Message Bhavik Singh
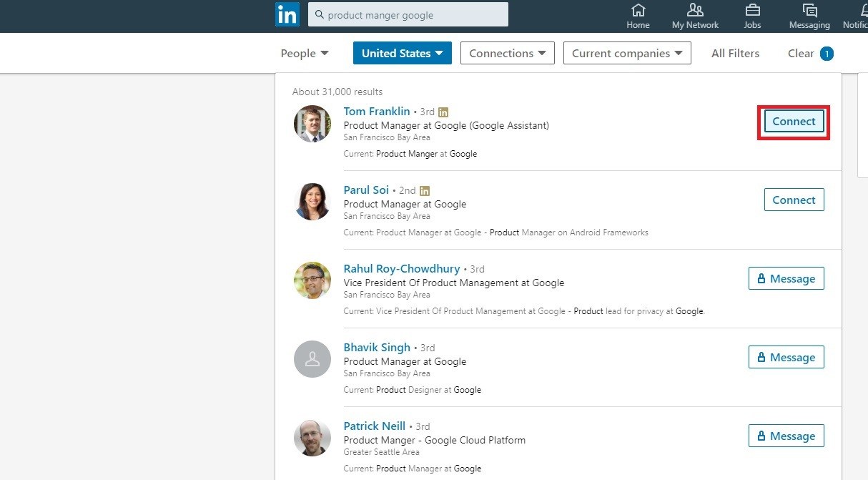868x480 pixels. tap(786, 358)
